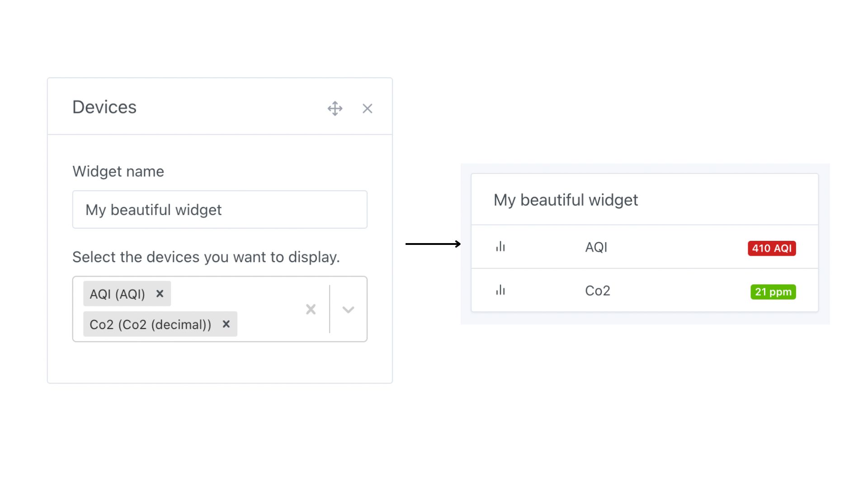Click the My beautiful widget title

(566, 200)
